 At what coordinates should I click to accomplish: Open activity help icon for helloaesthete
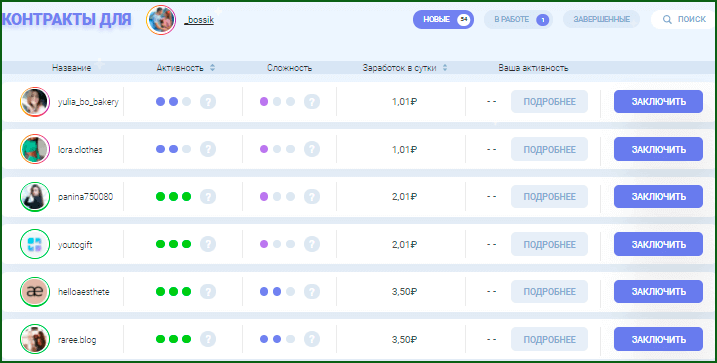coord(208,292)
